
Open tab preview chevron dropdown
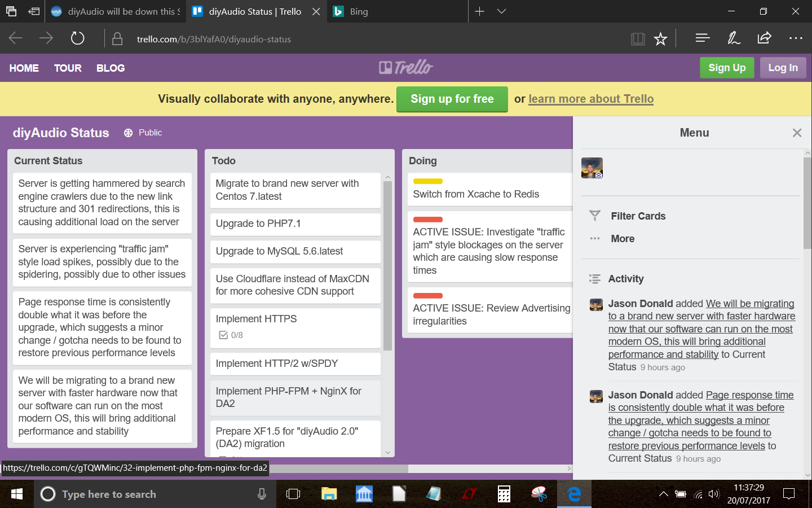pos(501,11)
